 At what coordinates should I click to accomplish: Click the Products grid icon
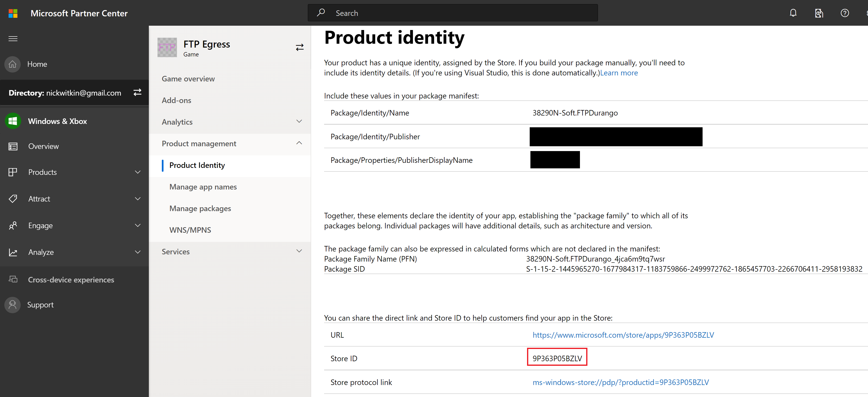(x=13, y=172)
